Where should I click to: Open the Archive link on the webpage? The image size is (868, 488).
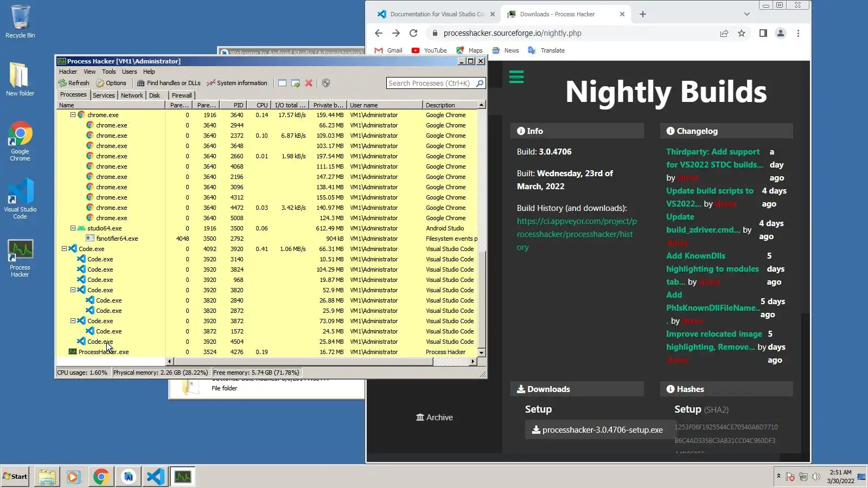435,418
